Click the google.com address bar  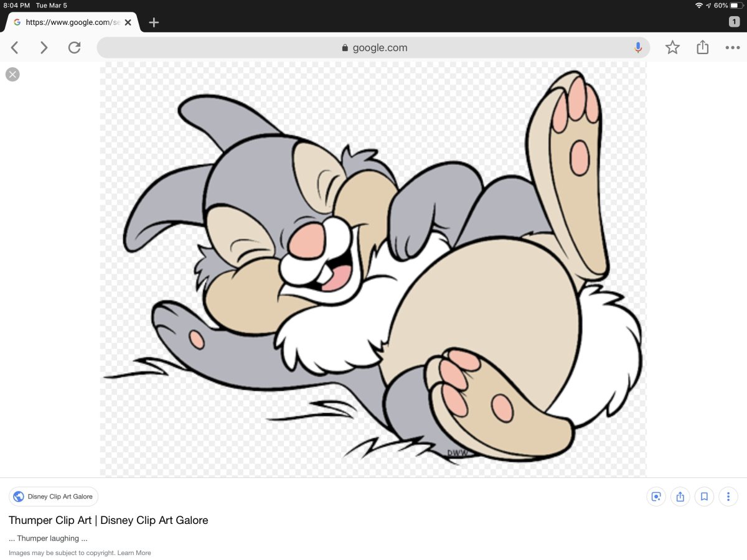[374, 47]
